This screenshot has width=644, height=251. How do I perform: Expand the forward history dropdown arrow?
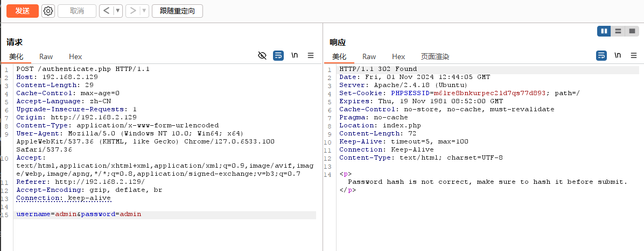(x=144, y=11)
